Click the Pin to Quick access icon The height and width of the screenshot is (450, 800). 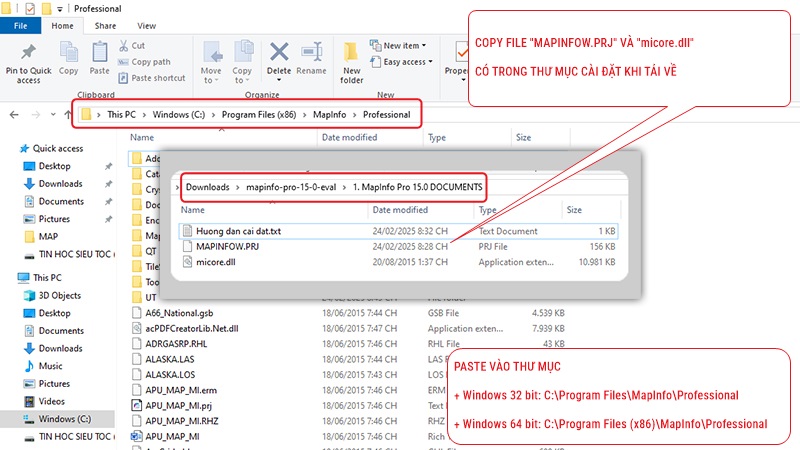28,52
